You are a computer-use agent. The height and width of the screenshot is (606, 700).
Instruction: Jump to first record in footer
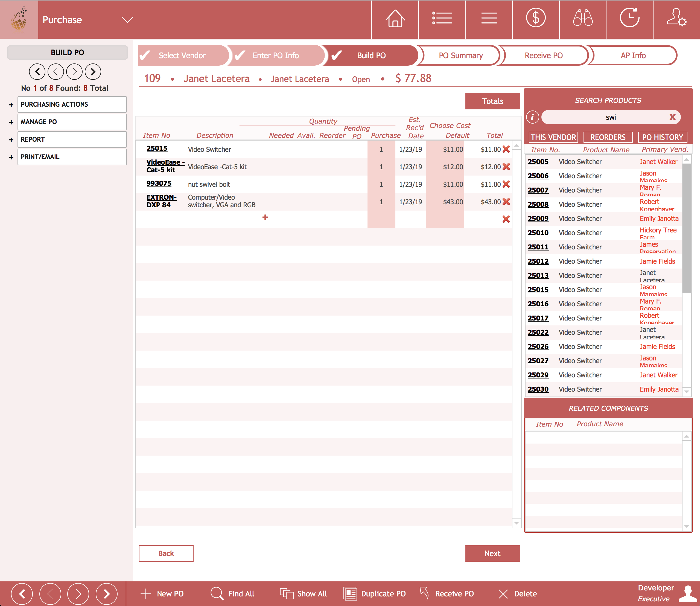(x=22, y=594)
